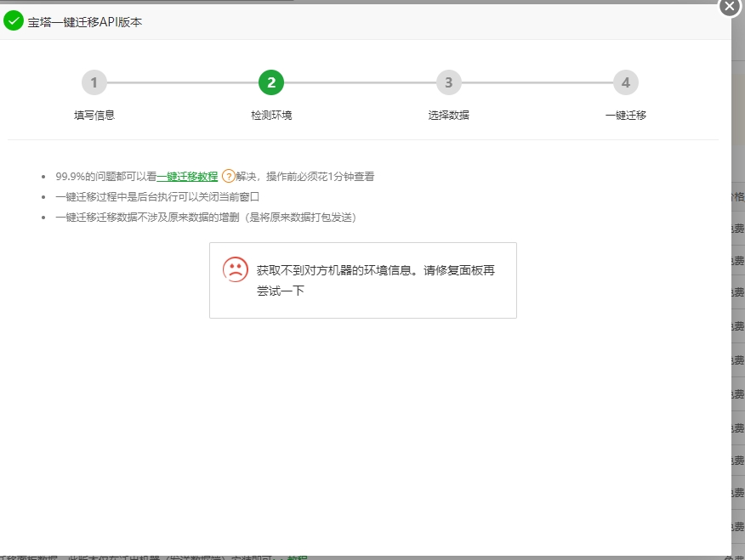Jump to step 3 number circle
Viewport: 745px width, 560px height.
pos(448,82)
